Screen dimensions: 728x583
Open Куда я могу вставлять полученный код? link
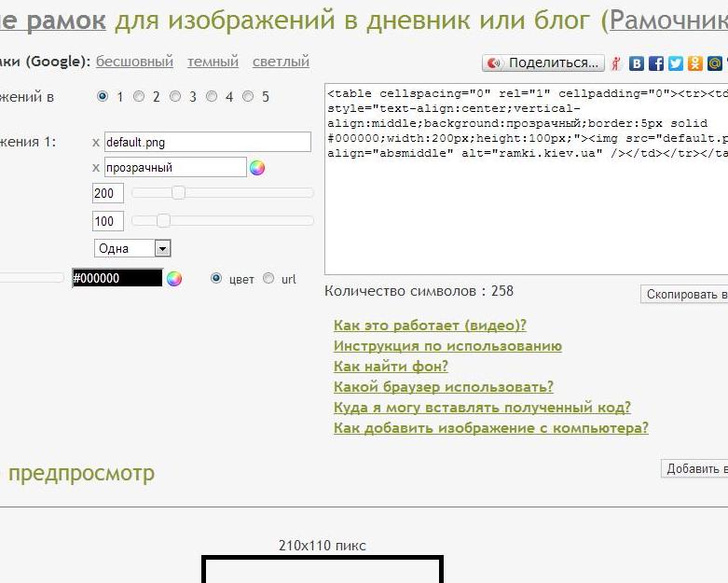click(x=482, y=408)
